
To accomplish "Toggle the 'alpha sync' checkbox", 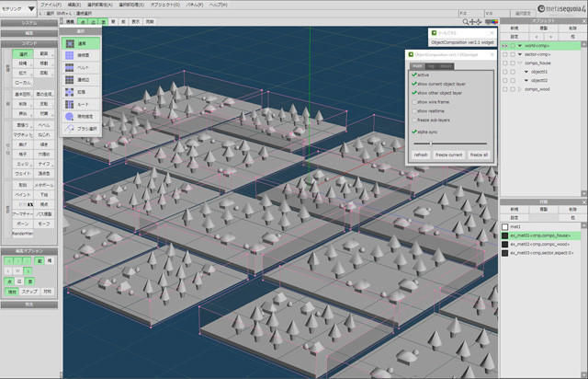I will [414, 132].
